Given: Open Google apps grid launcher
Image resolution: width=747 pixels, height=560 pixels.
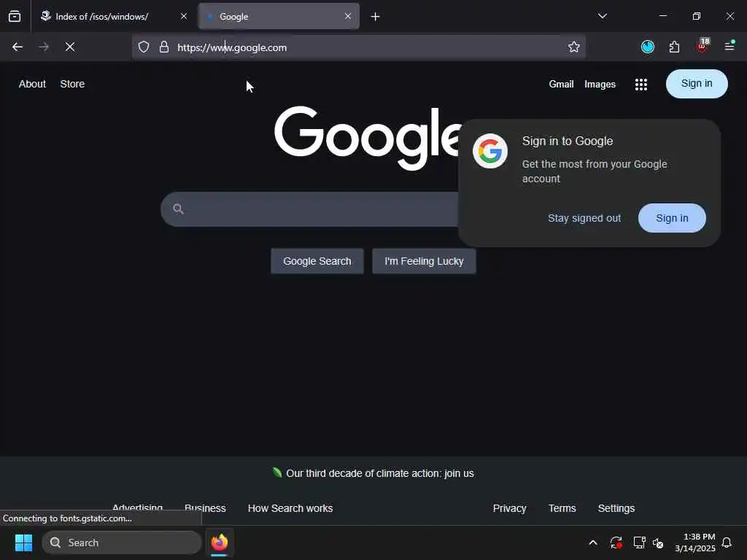Looking at the screenshot, I should click(x=641, y=85).
